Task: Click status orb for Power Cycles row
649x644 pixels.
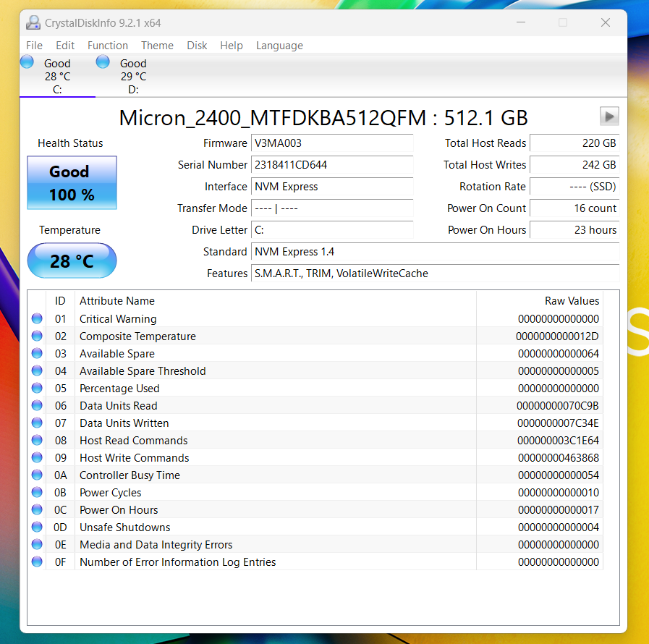Action: pos(37,492)
